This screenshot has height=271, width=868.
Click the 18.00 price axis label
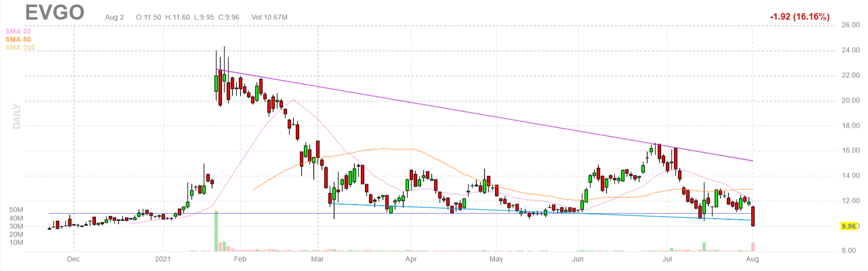click(850, 125)
